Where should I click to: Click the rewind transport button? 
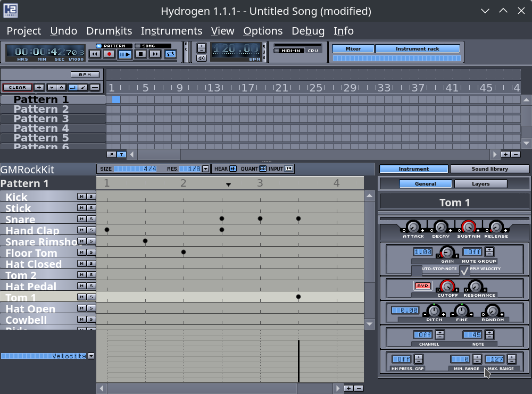pyautogui.click(x=95, y=54)
